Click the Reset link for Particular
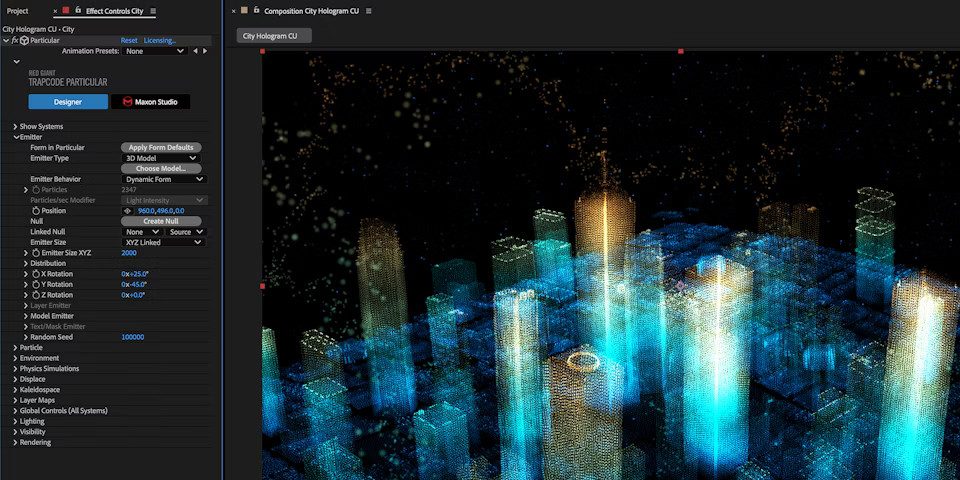960x480 pixels. coord(129,41)
